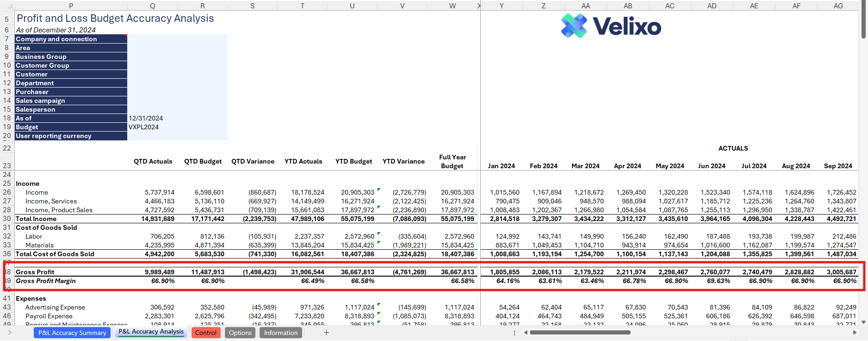Click the Velixo logo image

coord(611,26)
